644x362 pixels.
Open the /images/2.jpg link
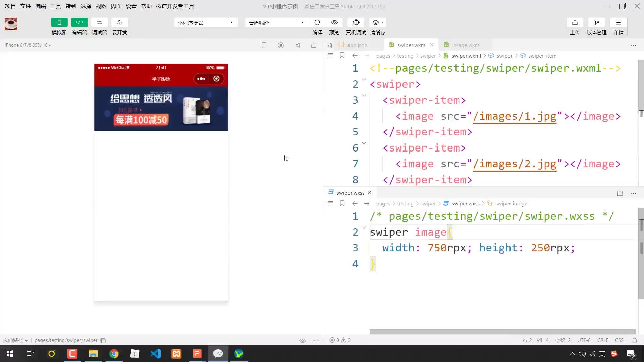(x=515, y=164)
